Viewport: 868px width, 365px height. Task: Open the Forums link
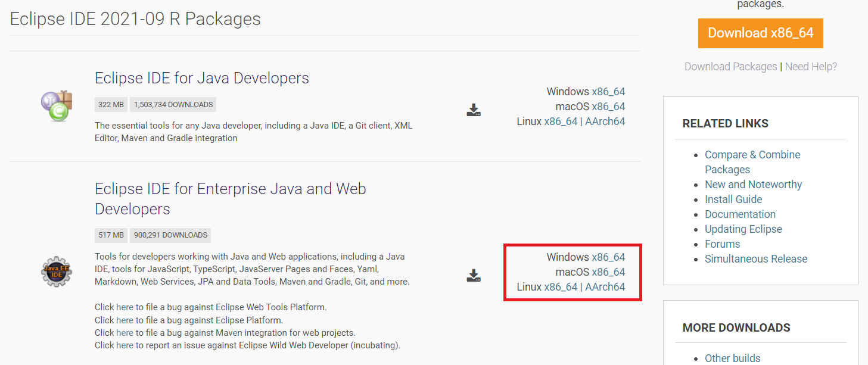[722, 244]
